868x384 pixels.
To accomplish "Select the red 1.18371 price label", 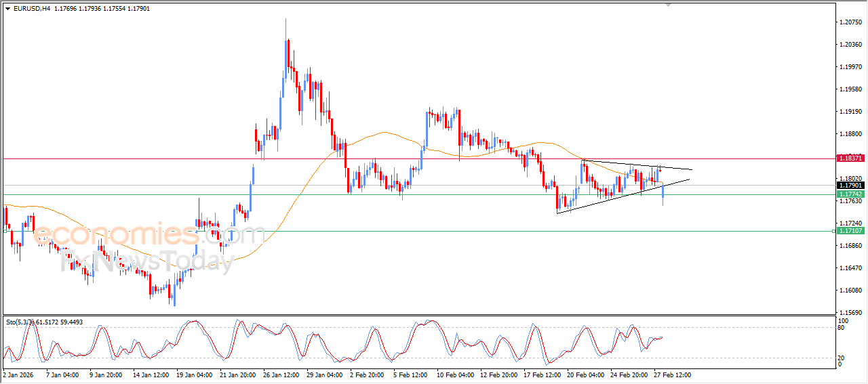I will click(850, 158).
